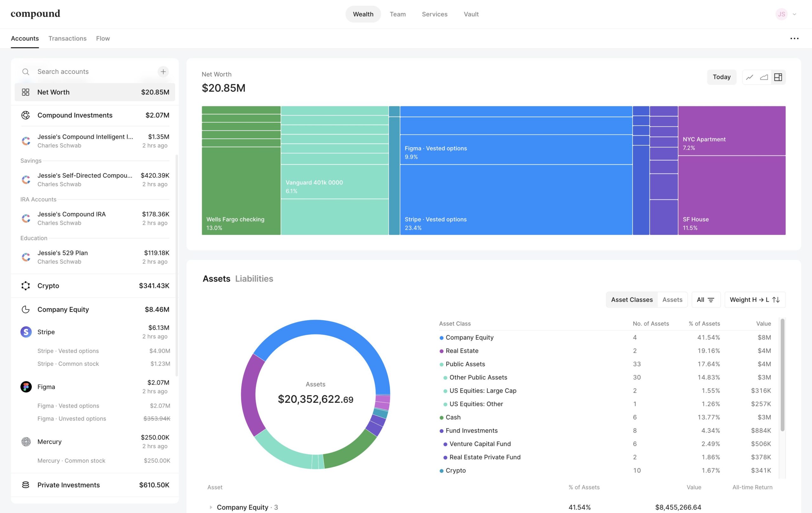Select the treemap chart view
Image resolution: width=812 pixels, height=513 pixels.
(x=778, y=77)
